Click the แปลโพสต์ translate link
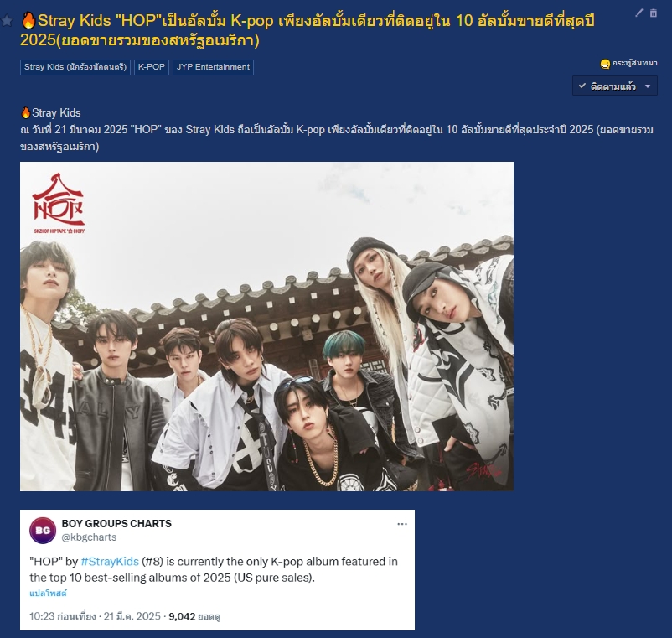The width and height of the screenshot is (672, 638). 48,594
